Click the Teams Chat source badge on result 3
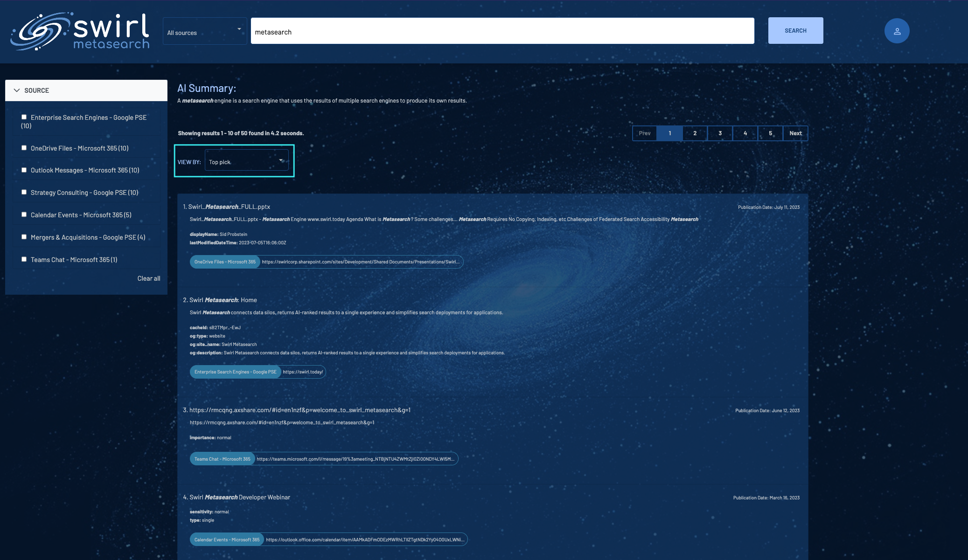This screenshot has width=968, height=560. 223,458
